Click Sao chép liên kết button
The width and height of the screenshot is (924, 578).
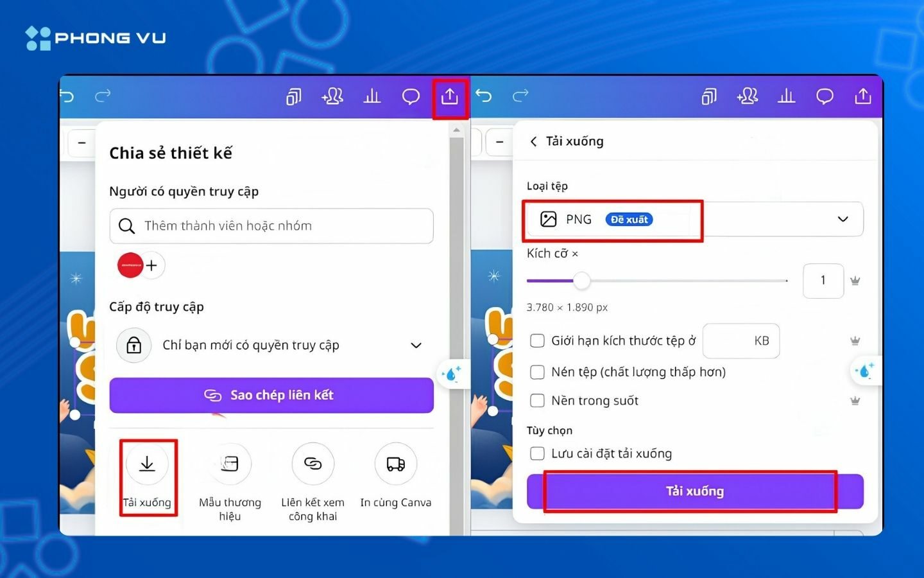coord(271,395)
